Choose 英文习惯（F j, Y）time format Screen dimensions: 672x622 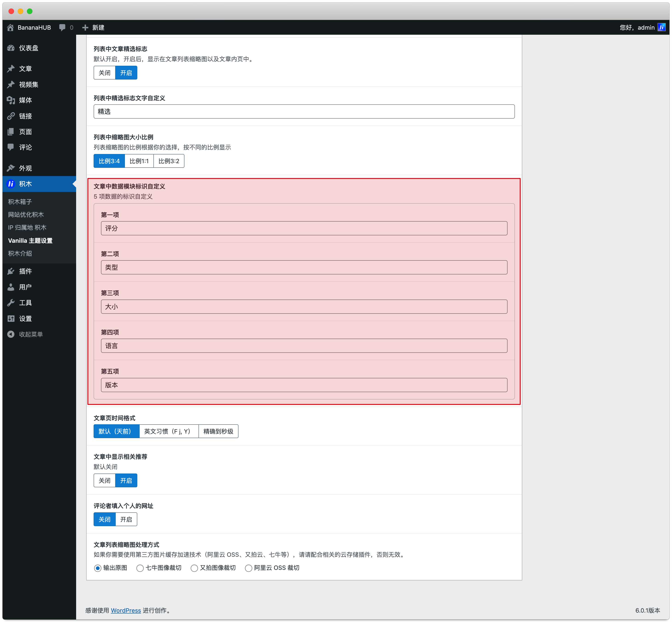(x=169, y=431)
